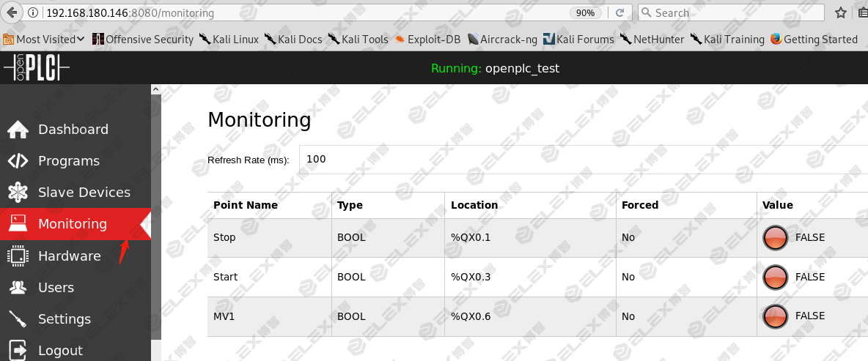Open Kali Forums bookmark
This screenshot has width=868, height=361.
pos(578,40)
